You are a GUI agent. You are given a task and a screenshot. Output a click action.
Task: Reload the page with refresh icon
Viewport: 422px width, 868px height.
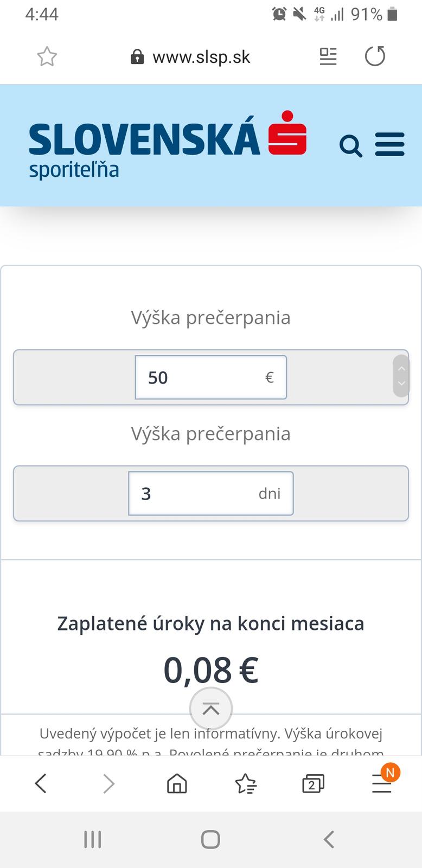point(375,56)
